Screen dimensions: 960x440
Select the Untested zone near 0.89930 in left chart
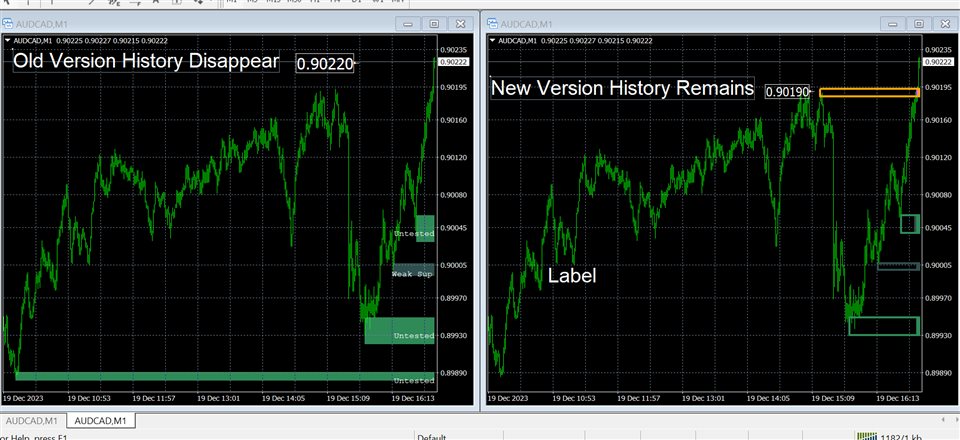point(399,330)
